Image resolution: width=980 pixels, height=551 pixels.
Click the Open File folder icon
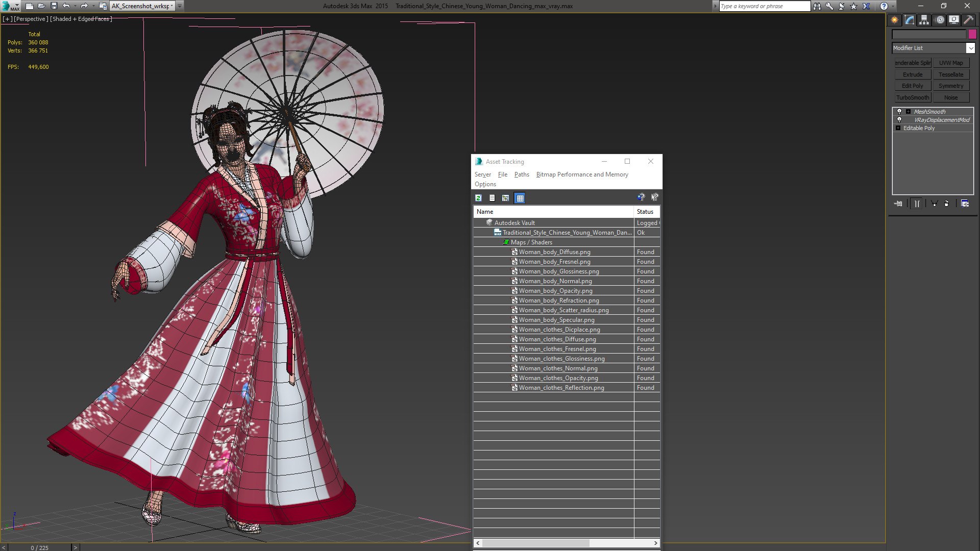(x=41, y=6)
